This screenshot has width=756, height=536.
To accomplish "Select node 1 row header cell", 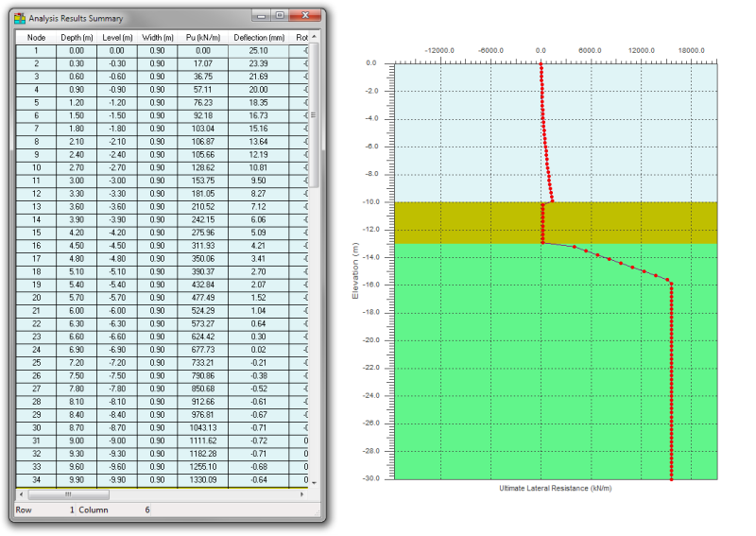I will pyautogui.click(x=36, y=51).
